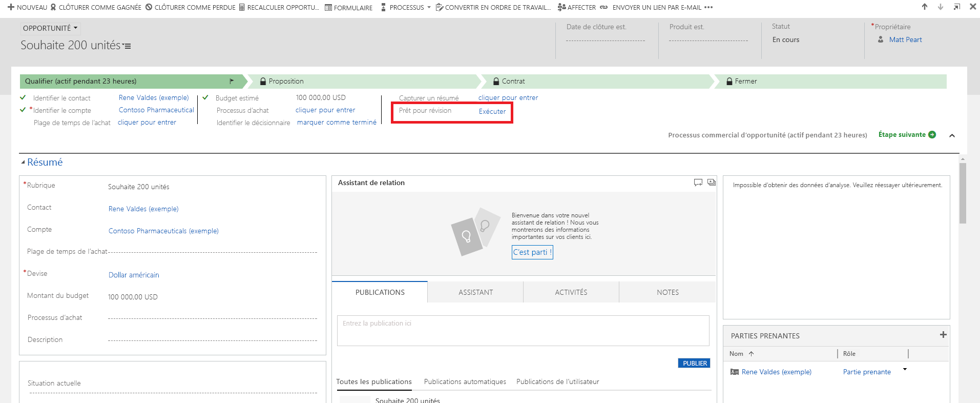
Task: Click Convertir en ordre de travail
Action: pyautogui.click(x=493, y=7)
